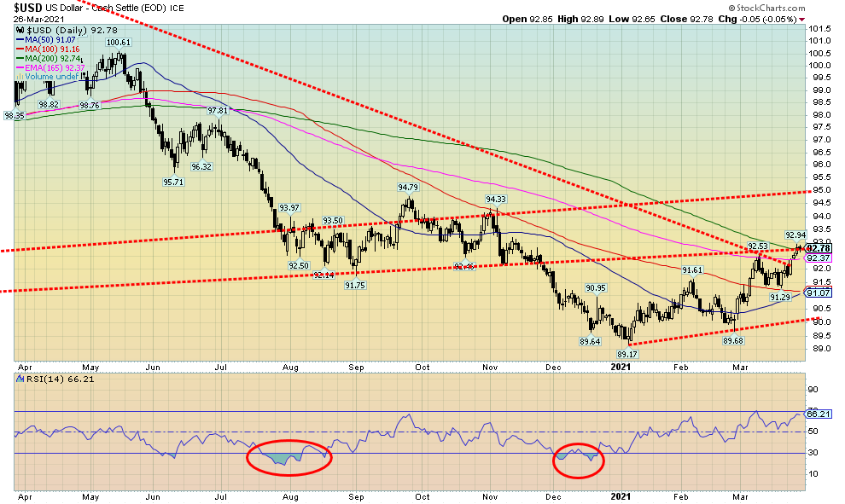Viewport: 845px width, 504px height.
Task: Click the candlestick icon beside $USD (Daily)
Action: tap(20, 31)
